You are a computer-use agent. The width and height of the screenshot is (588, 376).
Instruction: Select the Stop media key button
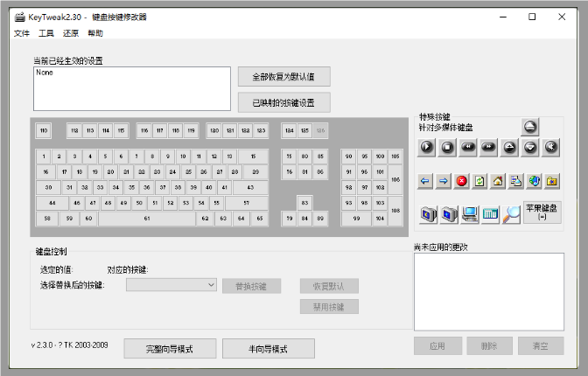[x=447, y=147]
